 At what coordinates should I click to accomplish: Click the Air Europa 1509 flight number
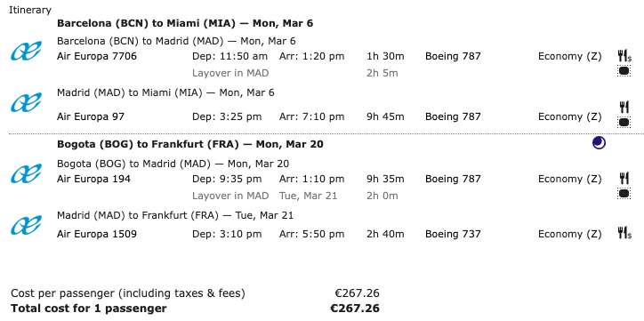pos(97,235)
